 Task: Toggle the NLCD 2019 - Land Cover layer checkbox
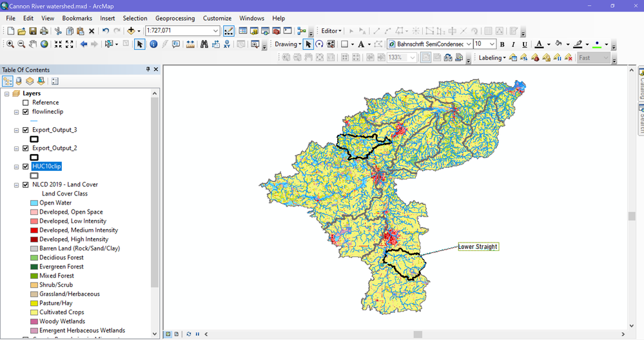[26, 185]
